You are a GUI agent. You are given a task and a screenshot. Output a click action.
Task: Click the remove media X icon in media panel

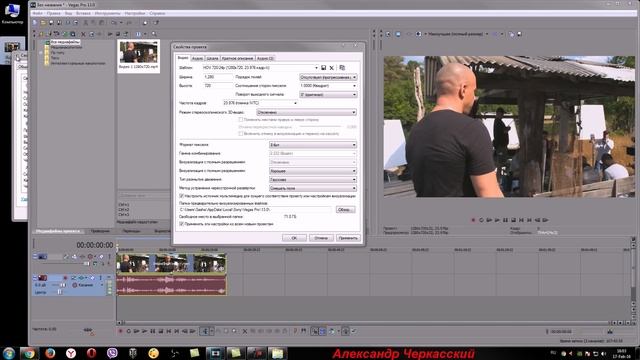tap(83, 34)
